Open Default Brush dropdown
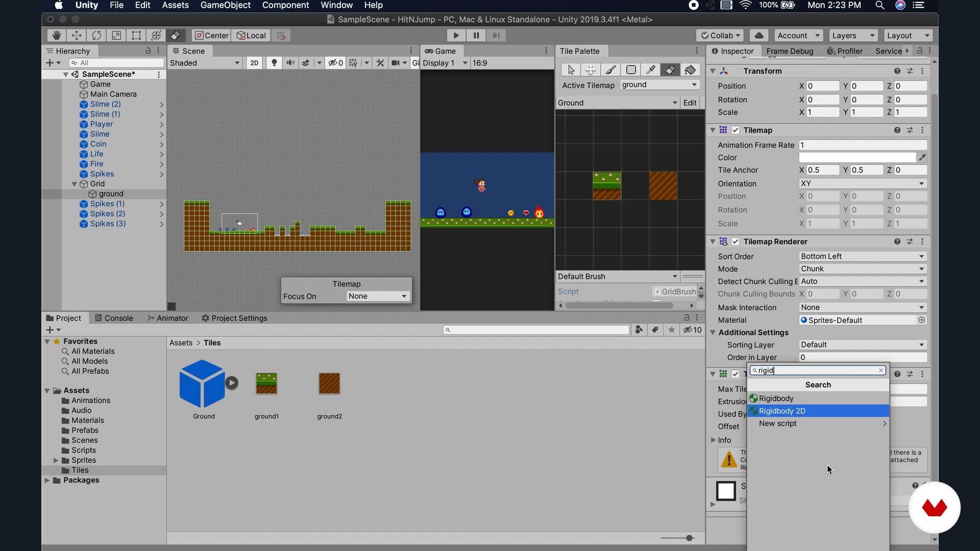 618,276
